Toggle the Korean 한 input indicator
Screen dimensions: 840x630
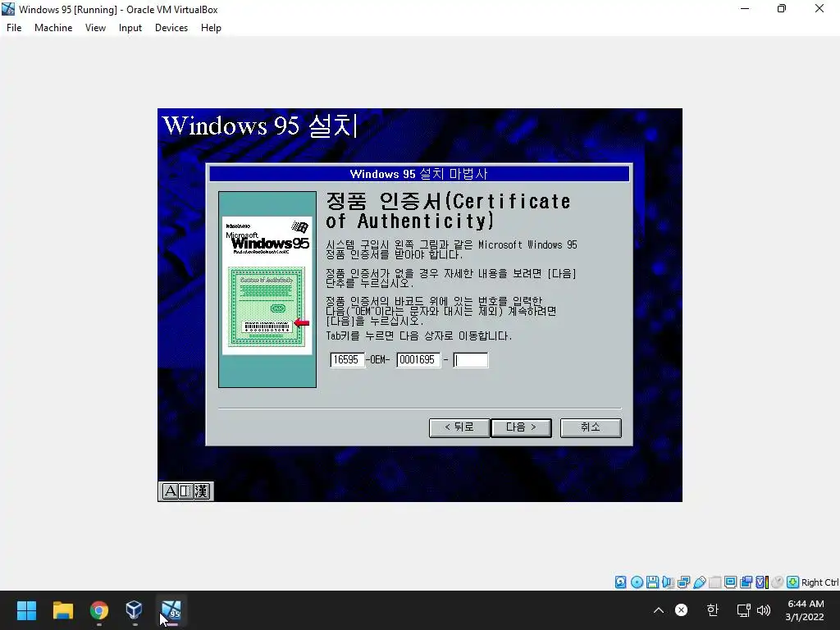coord(712,610)
